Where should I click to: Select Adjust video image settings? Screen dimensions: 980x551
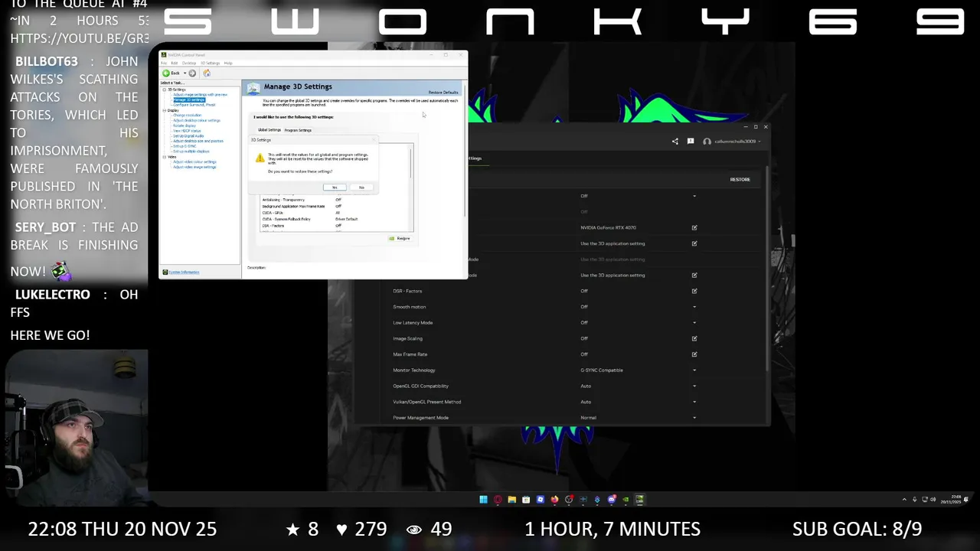coord(194,167)
